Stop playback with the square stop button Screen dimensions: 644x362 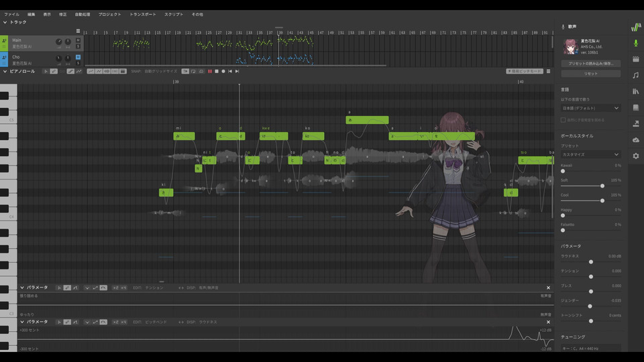tap(217, 72)
